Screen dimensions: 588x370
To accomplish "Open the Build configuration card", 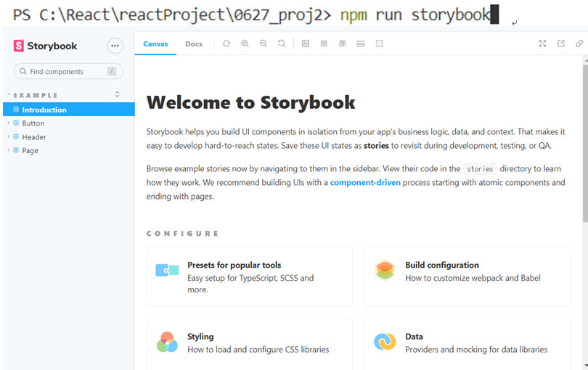I will (x=467, y=276).
